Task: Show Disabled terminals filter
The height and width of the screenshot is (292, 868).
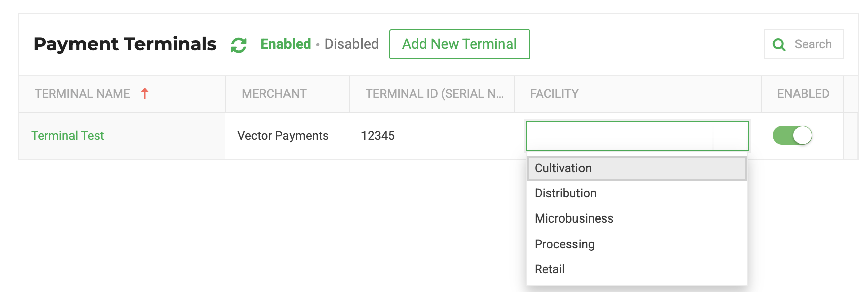Action: click(351, 44)
